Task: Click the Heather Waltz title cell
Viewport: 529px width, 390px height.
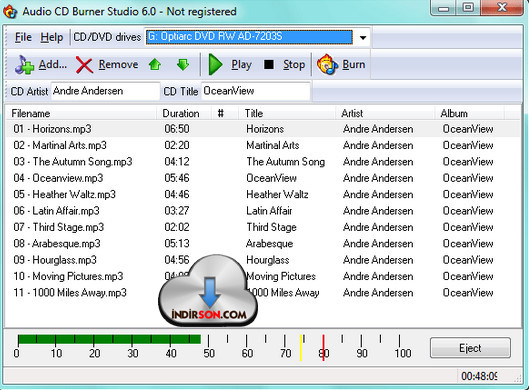Action: [277, 194]
